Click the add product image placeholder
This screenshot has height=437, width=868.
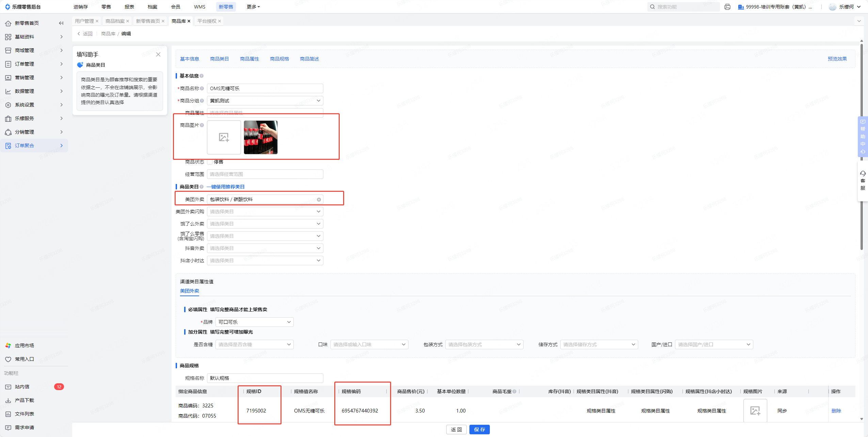pos(224,137)
